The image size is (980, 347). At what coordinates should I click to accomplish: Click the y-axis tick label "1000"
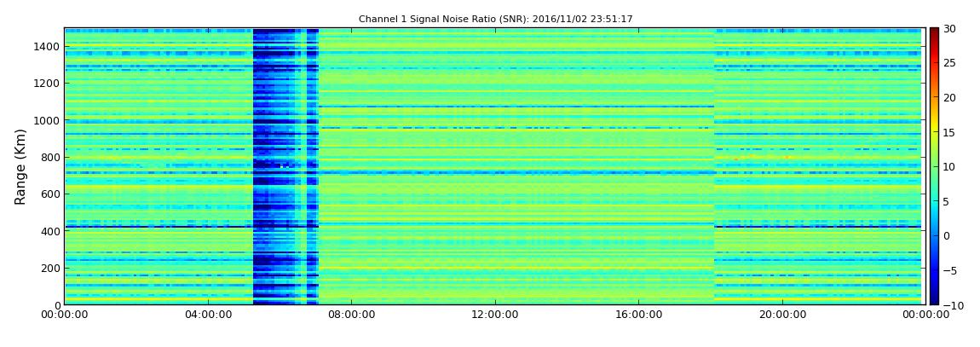pos(48,120)
